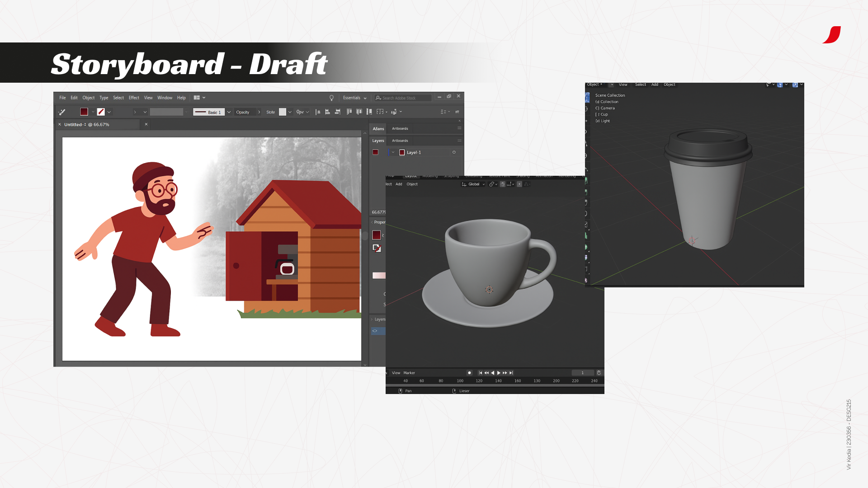This screenshot has height=488, width=868.
Task: Open the Help menu in Illustrator
Action: (x=181, y=98)
